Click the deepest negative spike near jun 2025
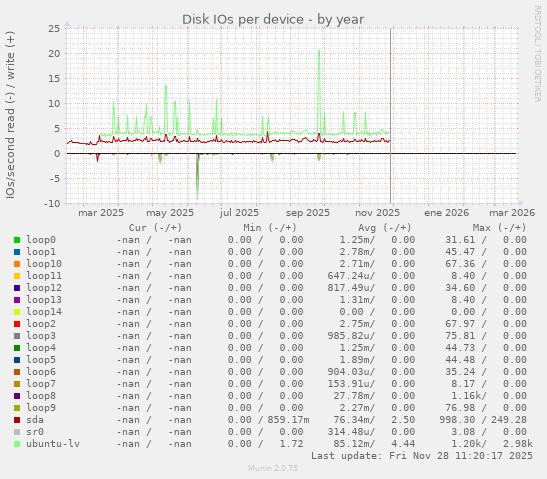Viewport: 547px width, 479px height. (197, 177)
